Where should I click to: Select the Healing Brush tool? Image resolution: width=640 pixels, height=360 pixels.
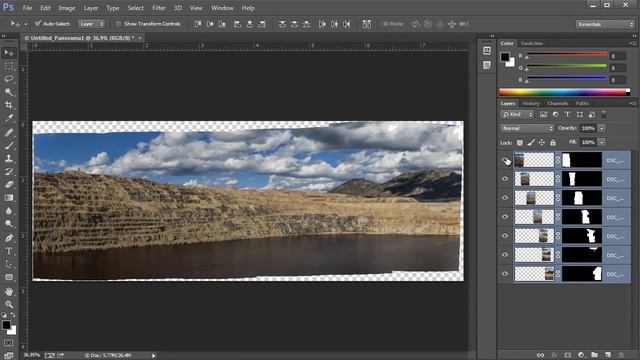(x=9, y=132)
